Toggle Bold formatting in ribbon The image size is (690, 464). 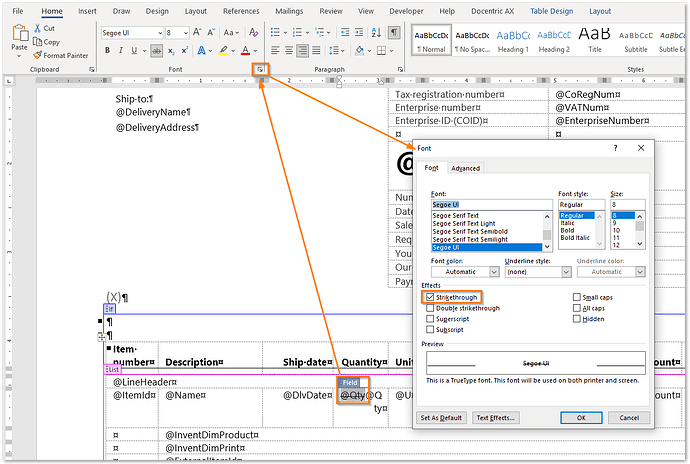point(106,50)
